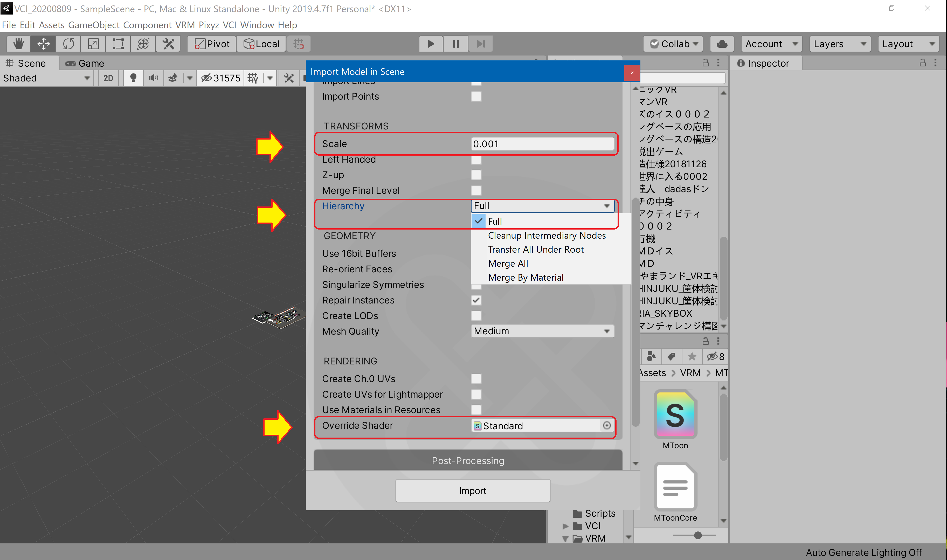Click the Scale value field
947x560 pixels.
(x=542, y=144)
